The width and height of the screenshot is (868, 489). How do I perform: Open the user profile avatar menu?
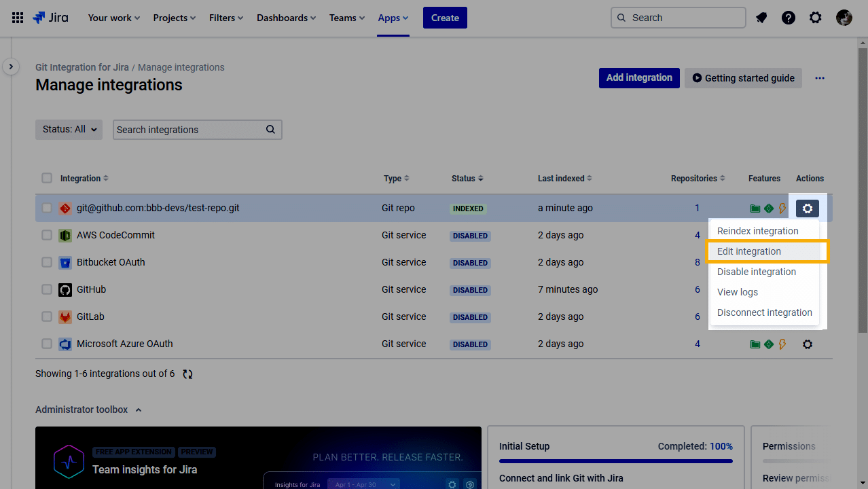[x=844, y=18]
